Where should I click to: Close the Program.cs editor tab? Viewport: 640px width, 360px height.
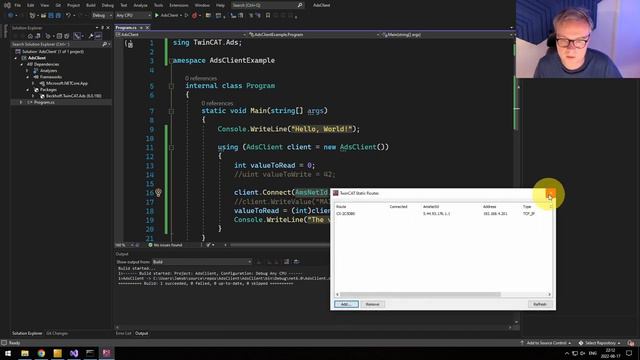[147, 28]
